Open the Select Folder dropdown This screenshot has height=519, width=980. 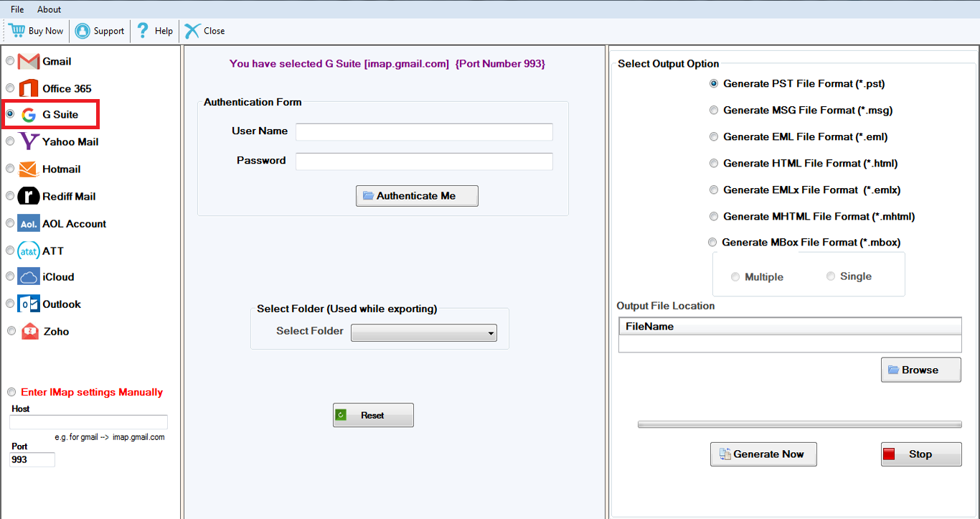[423, 332]
